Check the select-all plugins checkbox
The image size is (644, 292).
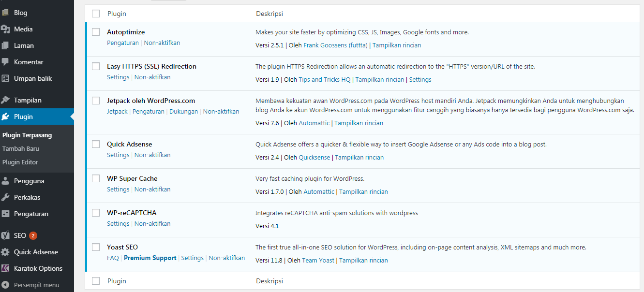[x=95, y=14]
